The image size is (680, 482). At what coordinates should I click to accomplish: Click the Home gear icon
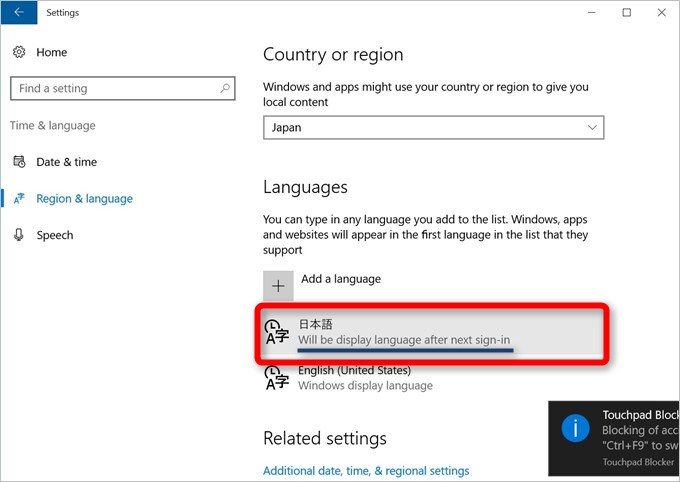click(x=19, y=52)
